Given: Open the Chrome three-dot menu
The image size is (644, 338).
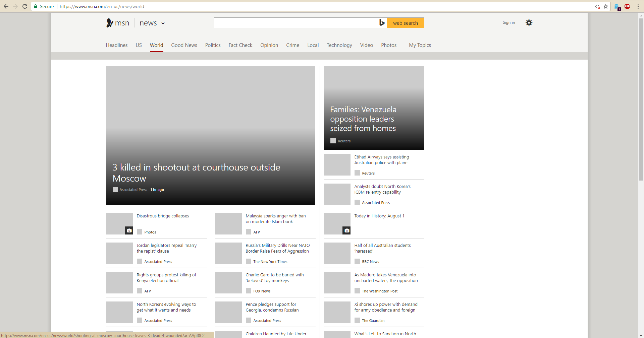Looking at the screenshot, I should [638, 6].
